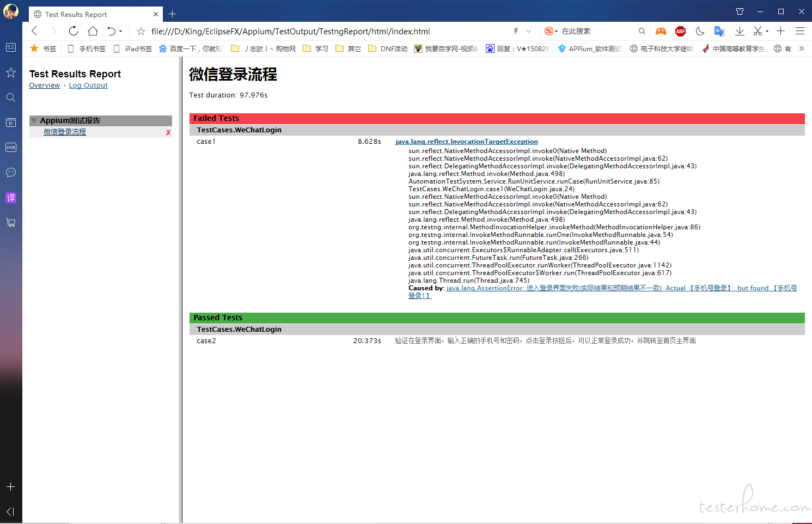812x524 pixels.
Task: Click the 8.628s duration value
Action: click(x=369, y=142)
